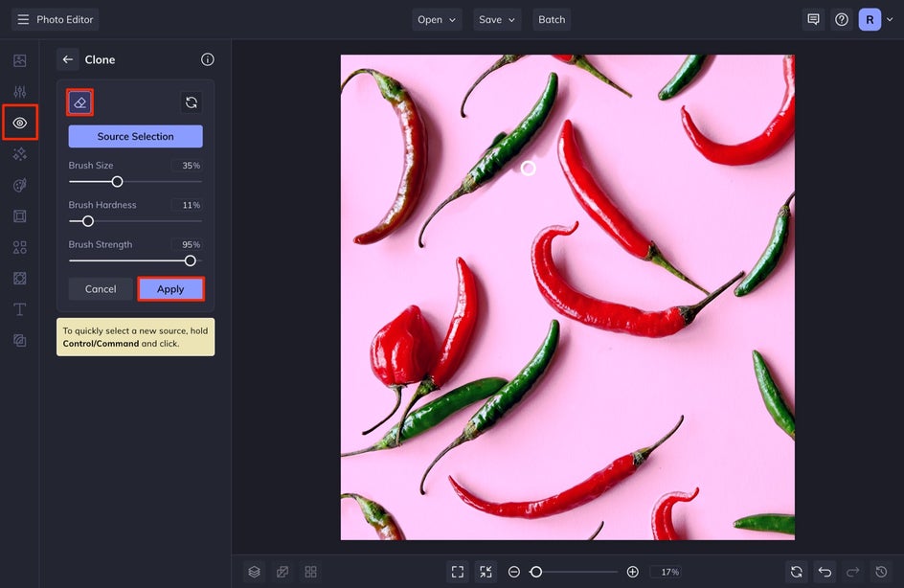Select the Touch Up eye sidebar icon
This screenshot has height=588, width=904.
pos(19,123)
